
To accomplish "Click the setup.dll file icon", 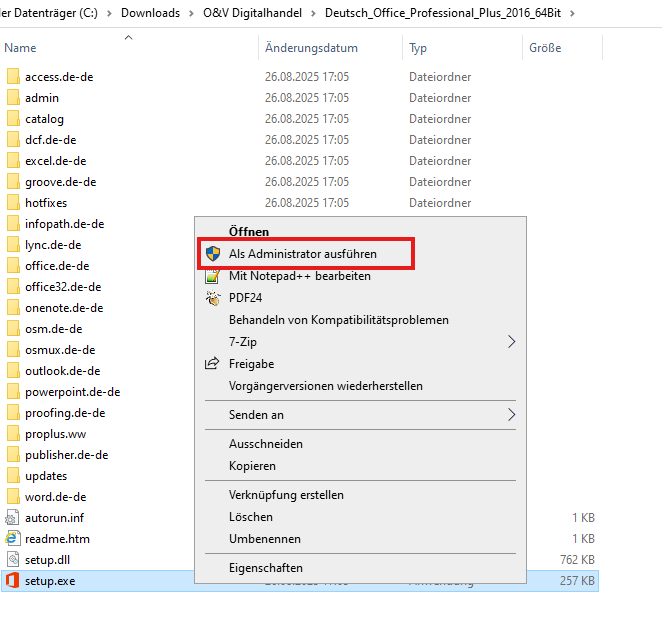I will 13,559.
